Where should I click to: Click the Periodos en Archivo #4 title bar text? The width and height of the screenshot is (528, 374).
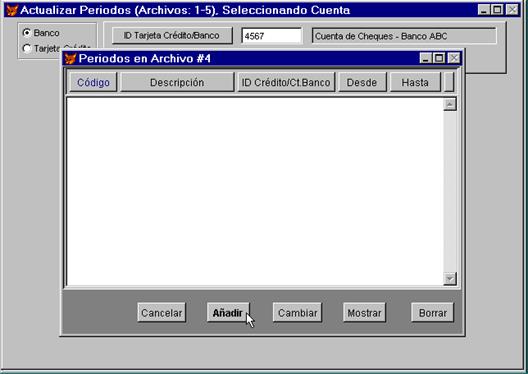pyautogui.click(x=145, y=59)
